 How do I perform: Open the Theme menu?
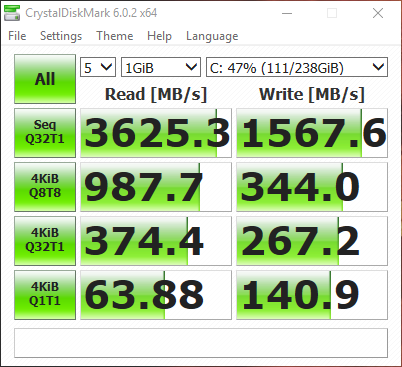coord(115,36)
